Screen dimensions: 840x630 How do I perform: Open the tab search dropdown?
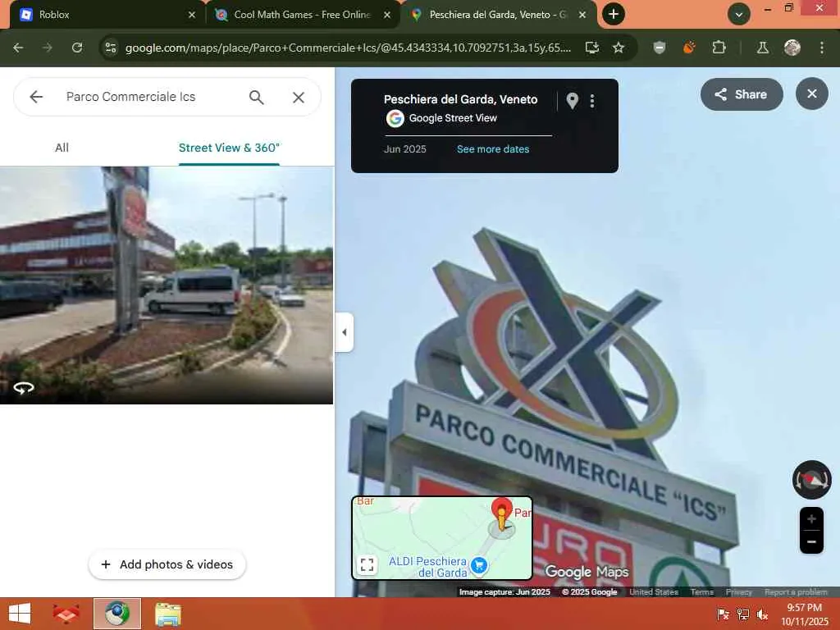pyautogui.click(x=739, y=15)
